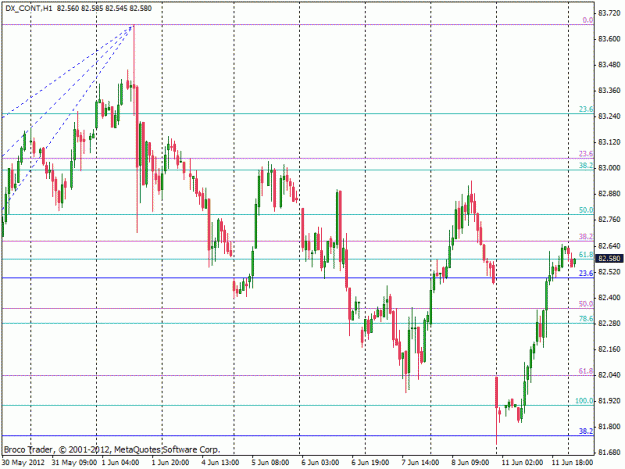Click the 1 Jun 20:00 time label
Viewport: 625px width, 469px height.
pyautogui.click(x=170, y=462)
